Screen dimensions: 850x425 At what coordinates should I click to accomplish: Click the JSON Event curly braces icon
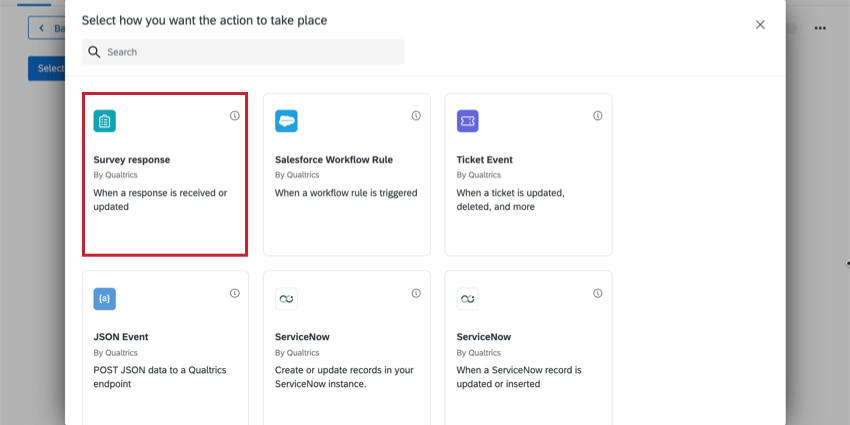[105, 299]
